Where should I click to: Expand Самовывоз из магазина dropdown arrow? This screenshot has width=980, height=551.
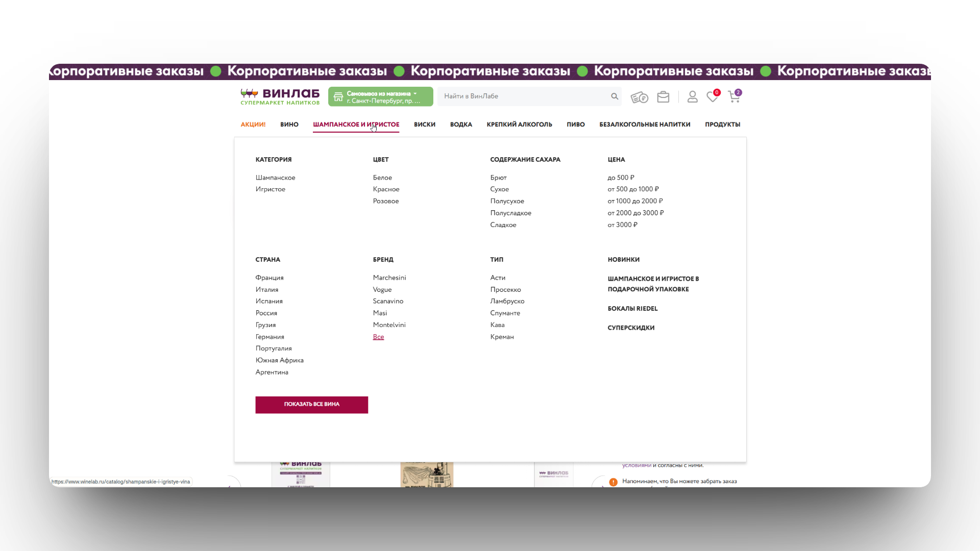pyautogui.click(x=415, y=93)
